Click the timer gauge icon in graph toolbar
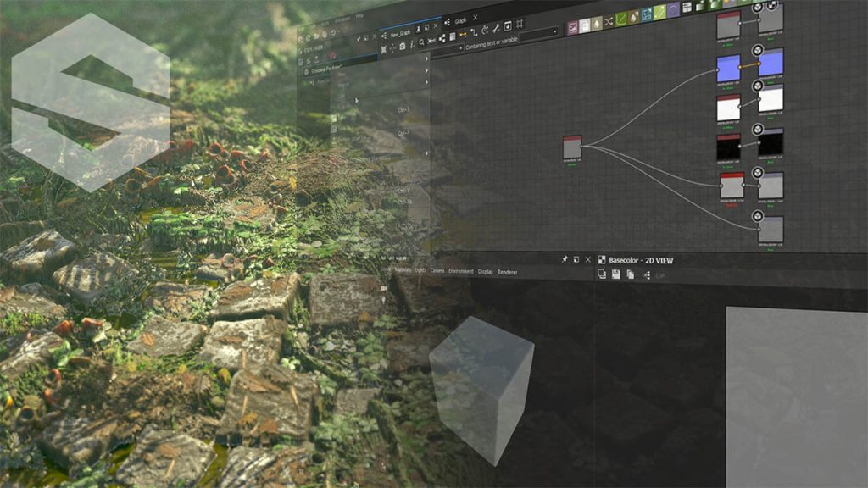868x488 pixels. [x=485, y=30]
